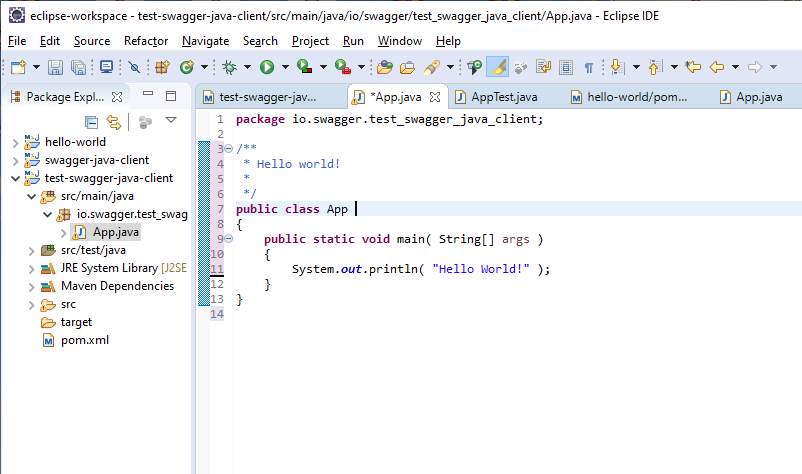
Task: Collapse the test-swagger-java-client project
Action: click(x=14, y=178)
